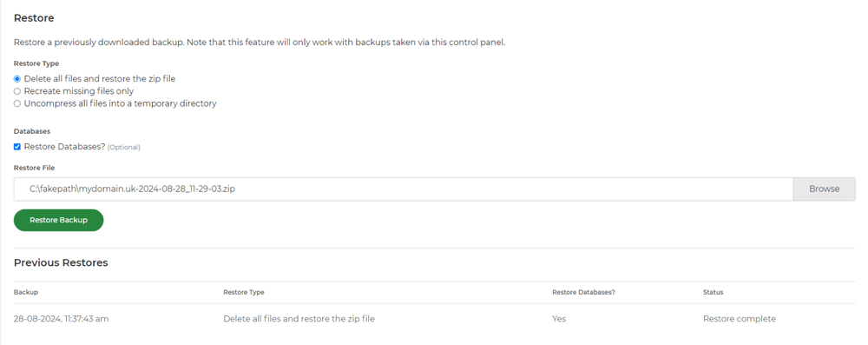Click the Restore Type column header

coord(244,292)
